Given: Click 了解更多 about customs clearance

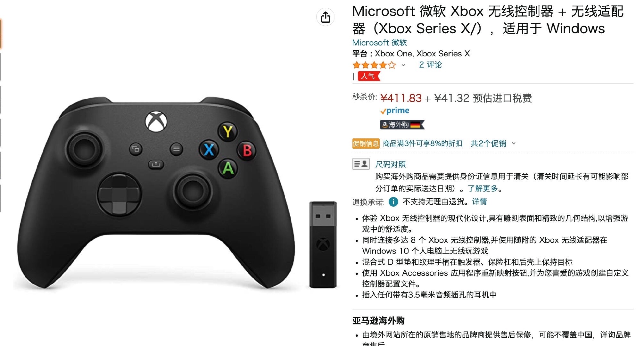Looking at the screenshot, I should tap(483, 188).
